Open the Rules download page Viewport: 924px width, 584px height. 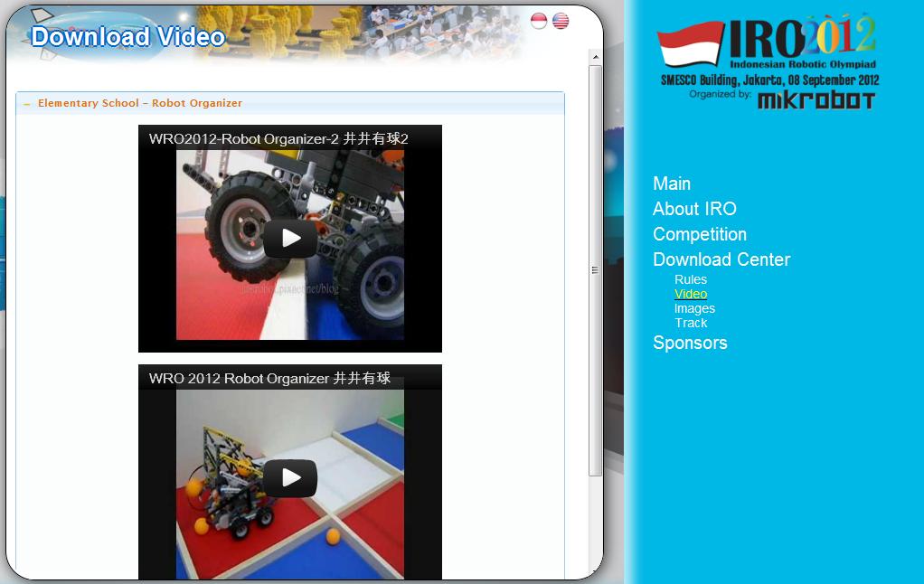pyautogui.click(x=691, y=279)
